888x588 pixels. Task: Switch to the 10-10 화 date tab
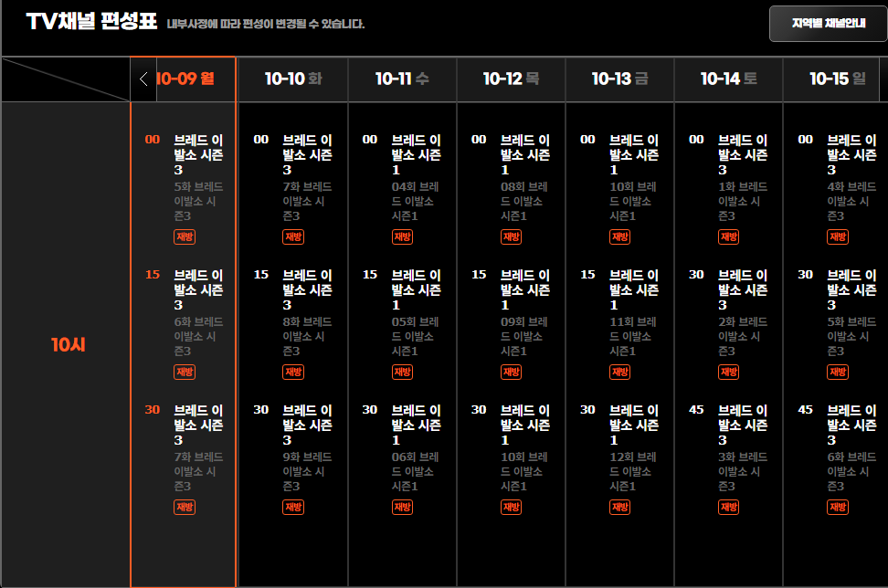(x=292, y=79)
